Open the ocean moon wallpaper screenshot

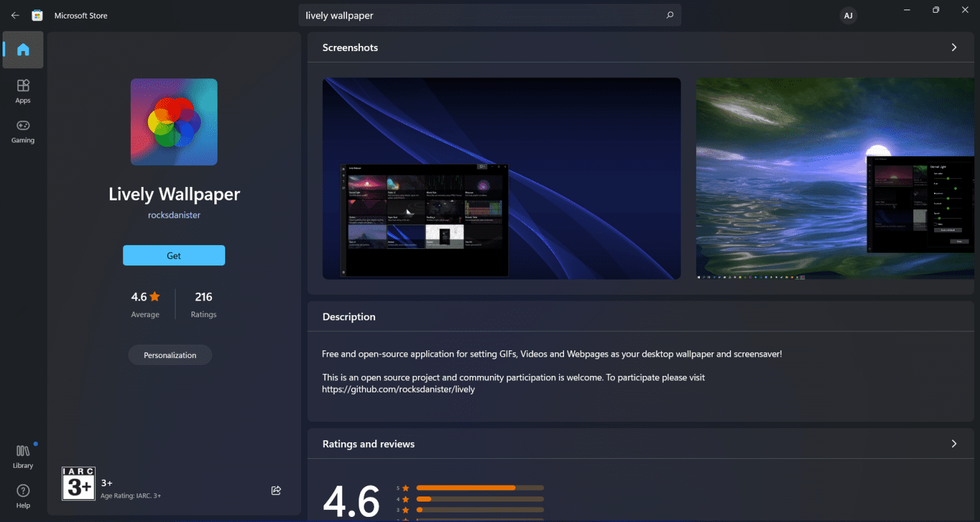click(835, 179)
